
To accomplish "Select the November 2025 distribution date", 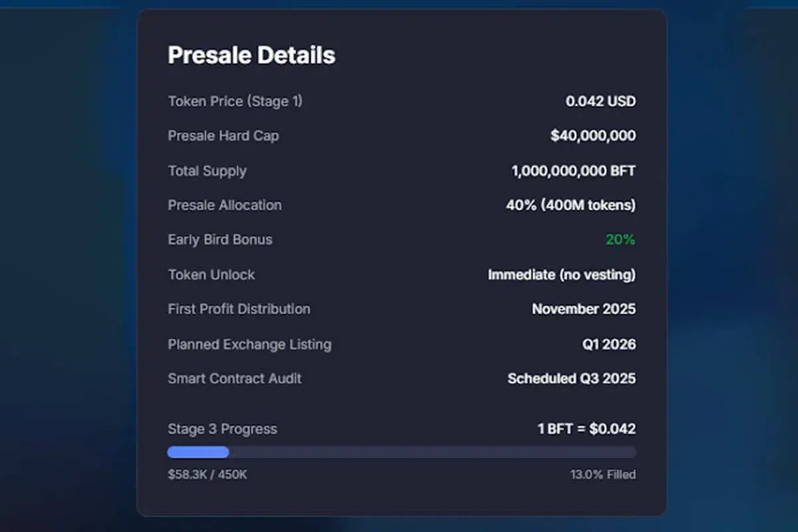I will tap(584, 309).
